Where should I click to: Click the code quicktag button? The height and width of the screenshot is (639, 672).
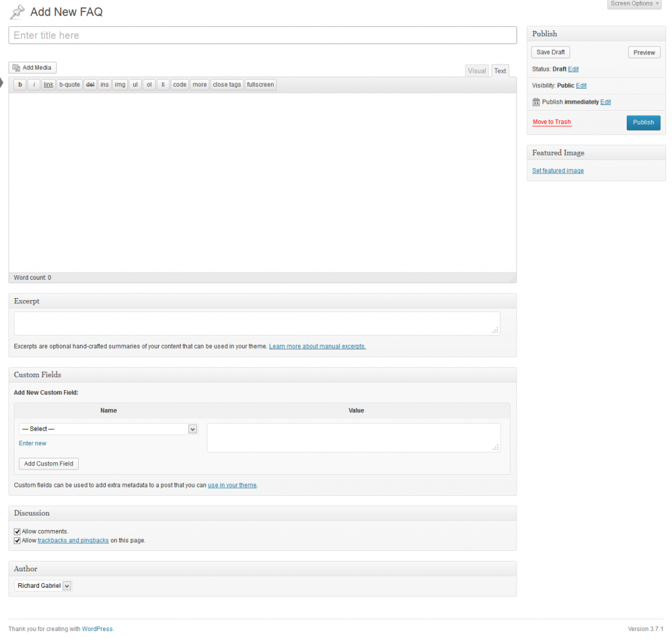(x=180, y=85)
